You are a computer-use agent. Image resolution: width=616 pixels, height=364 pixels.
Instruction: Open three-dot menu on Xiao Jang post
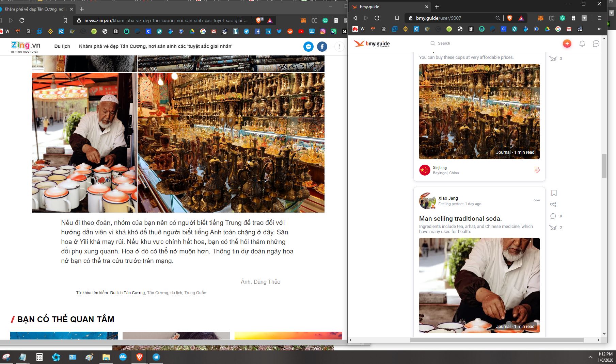537,200
